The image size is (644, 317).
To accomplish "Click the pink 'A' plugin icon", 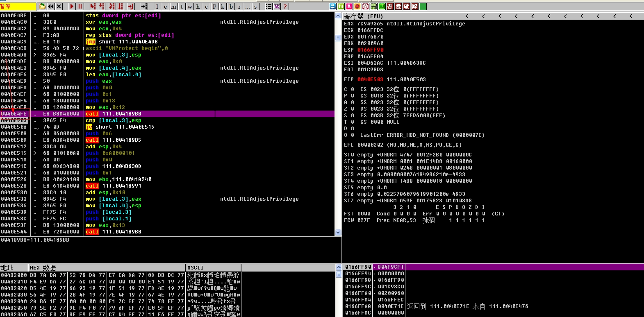I will [x=349, y=7].
